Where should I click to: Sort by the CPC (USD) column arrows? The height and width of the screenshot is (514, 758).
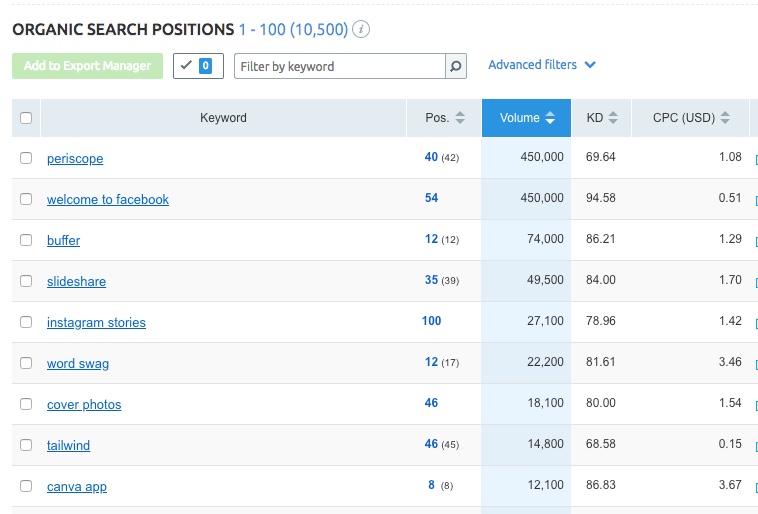point(725,117)
